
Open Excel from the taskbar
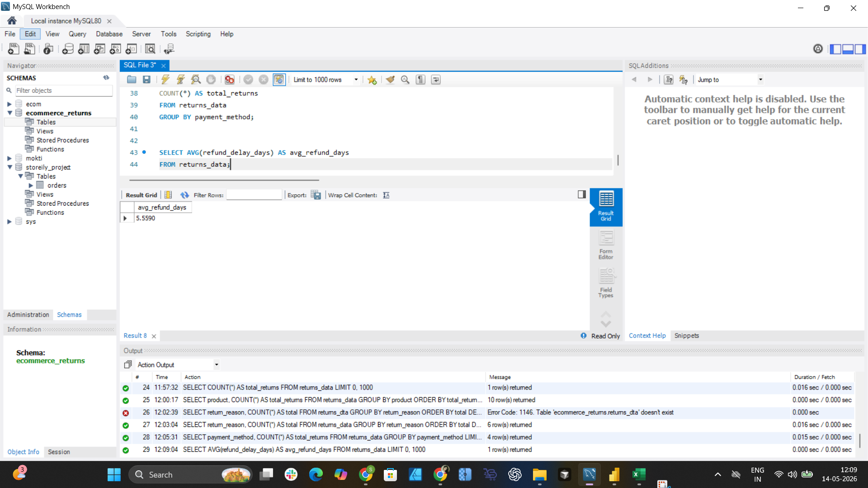[x=639, y=474]
